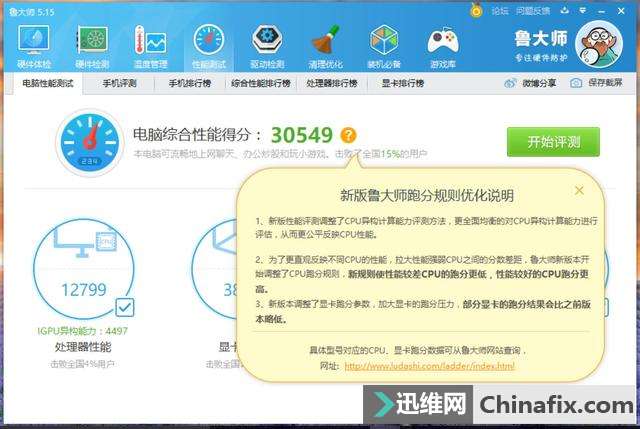Click 鲁大师 mascot avatar
The width and height of the screenshot is (640, 429).
coord(598,44)
